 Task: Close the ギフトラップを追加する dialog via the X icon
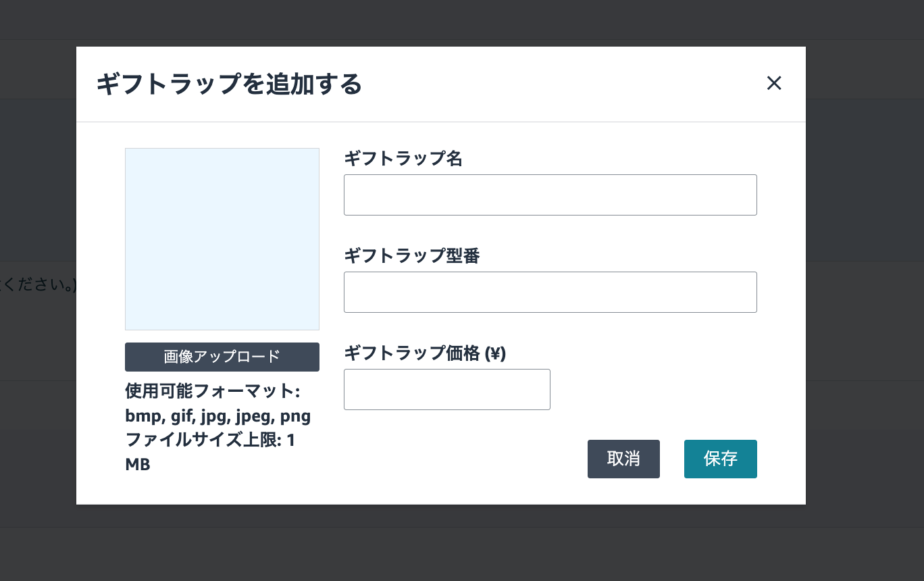(x=774, y=83)
